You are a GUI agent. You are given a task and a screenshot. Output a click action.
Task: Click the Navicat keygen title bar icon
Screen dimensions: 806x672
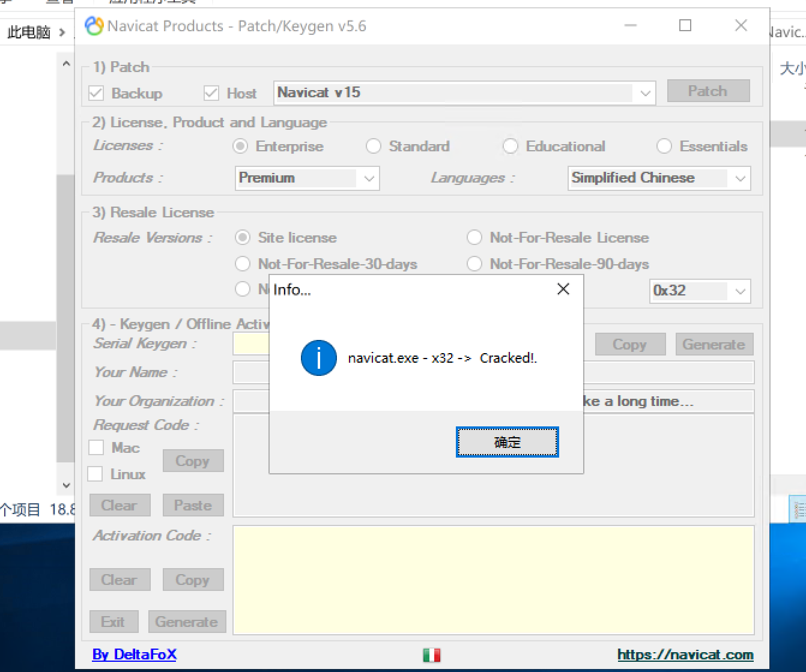coord(94,26)
